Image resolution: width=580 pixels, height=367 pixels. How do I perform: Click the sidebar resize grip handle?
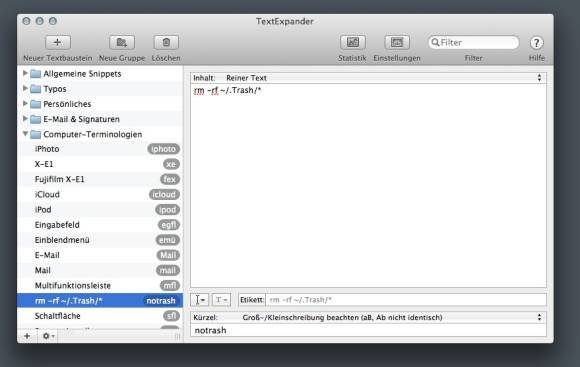(177, 336)
